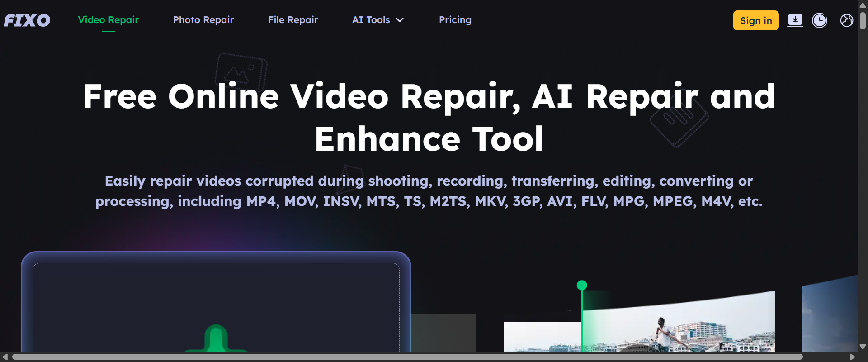
Task: Click the "Enhance Tool" heading text
Action: (x=429, y=139)
